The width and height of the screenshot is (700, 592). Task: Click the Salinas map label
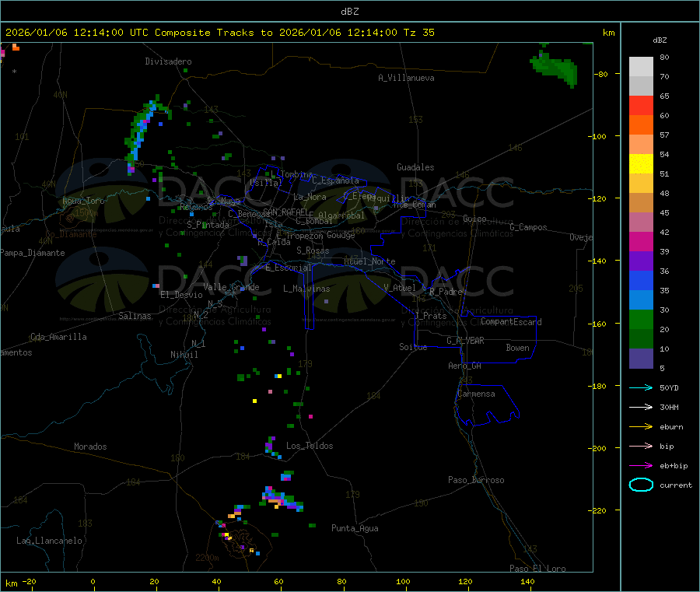135,316
